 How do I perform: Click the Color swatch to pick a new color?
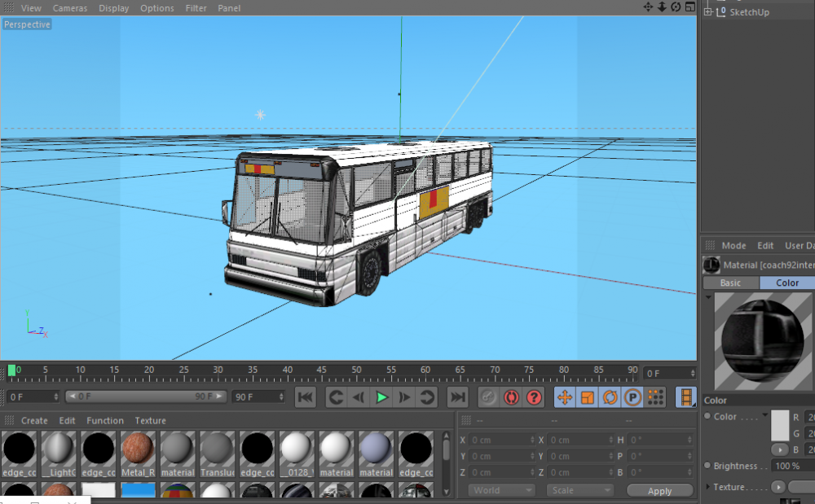tap(780, 425)
